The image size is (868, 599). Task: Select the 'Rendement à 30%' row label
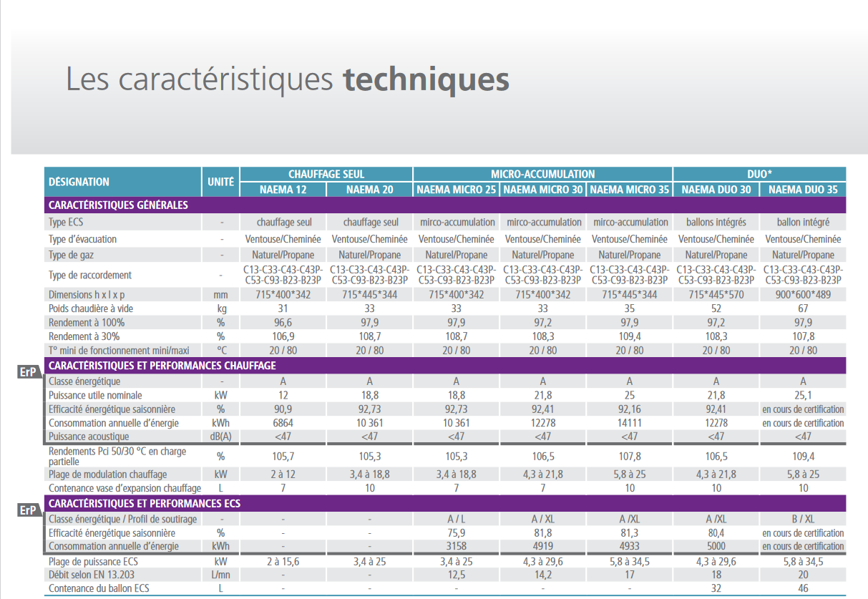tap(84, 336)
